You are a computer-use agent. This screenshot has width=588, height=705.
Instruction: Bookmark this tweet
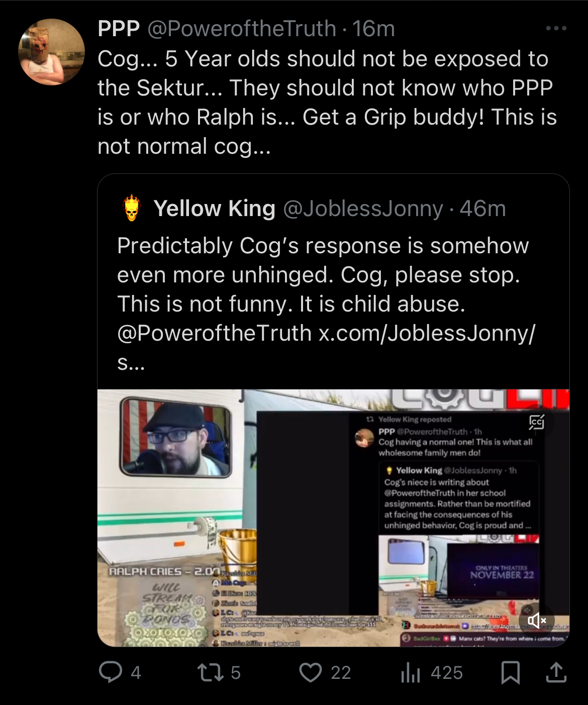tap(511, 672)
